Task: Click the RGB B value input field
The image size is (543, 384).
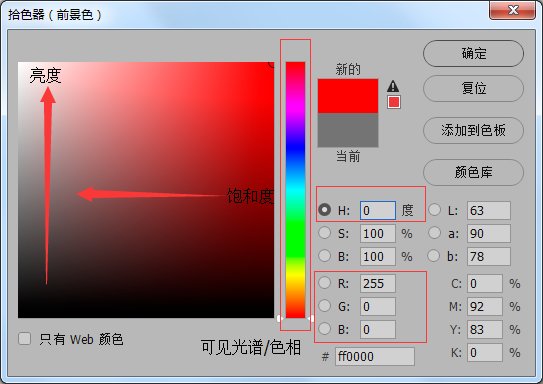Action: (378, 329)
